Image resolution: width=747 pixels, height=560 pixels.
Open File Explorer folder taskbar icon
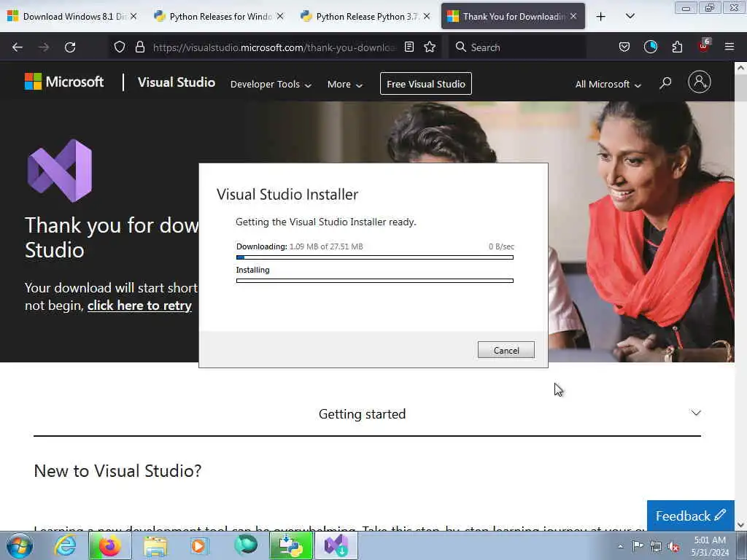pos(155,546)
